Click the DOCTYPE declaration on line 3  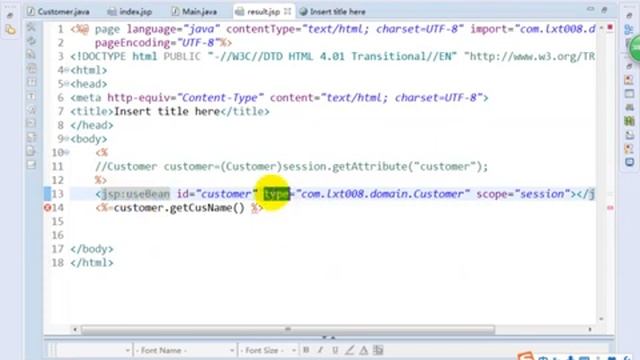pos(332,56)
